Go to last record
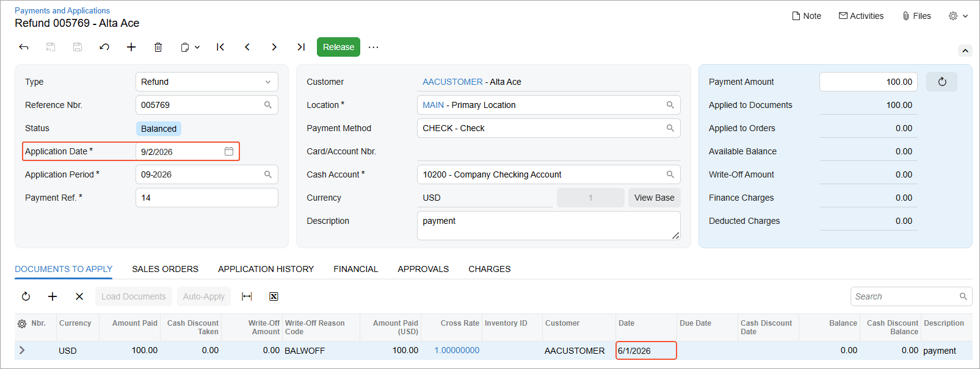 [301, 47]
